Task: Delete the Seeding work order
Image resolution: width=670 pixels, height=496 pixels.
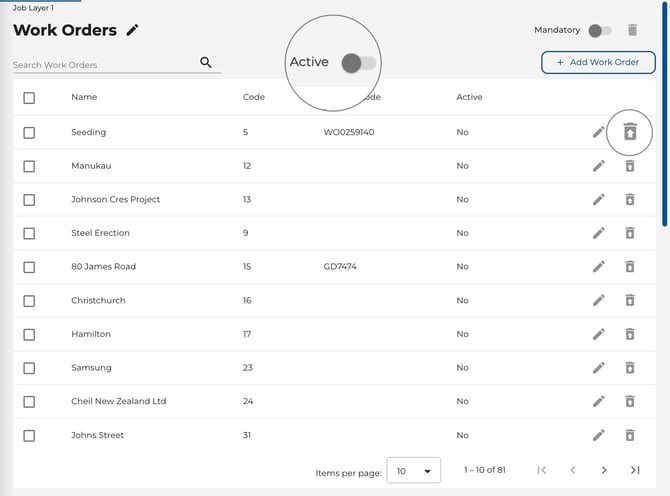Action: [630, 132]
